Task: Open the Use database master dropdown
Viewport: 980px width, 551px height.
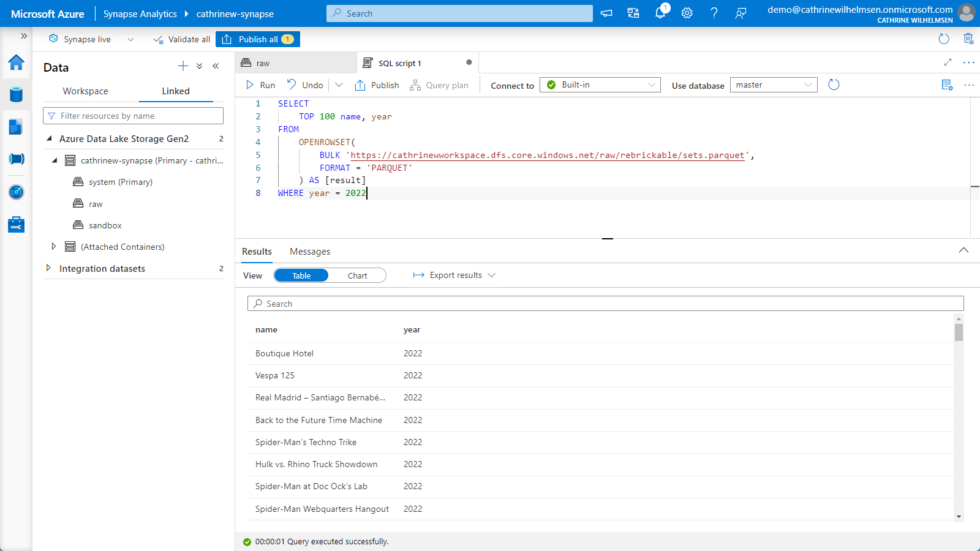Action: click(x=774, y=85)
